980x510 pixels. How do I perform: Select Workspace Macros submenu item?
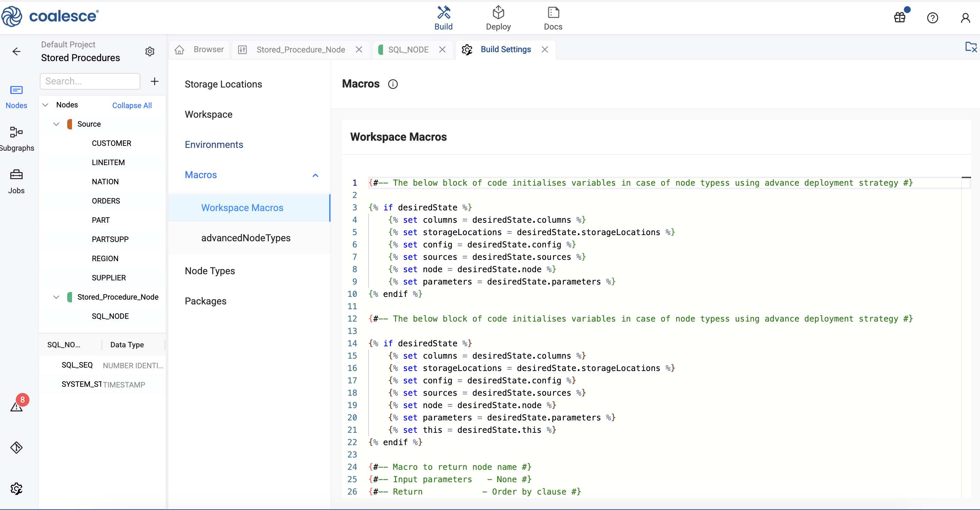point(249,208)
